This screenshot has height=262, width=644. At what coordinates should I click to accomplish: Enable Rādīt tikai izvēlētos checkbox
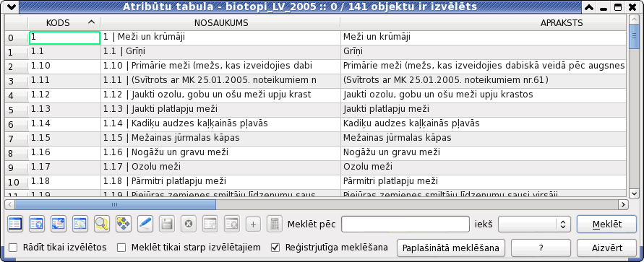13,248
